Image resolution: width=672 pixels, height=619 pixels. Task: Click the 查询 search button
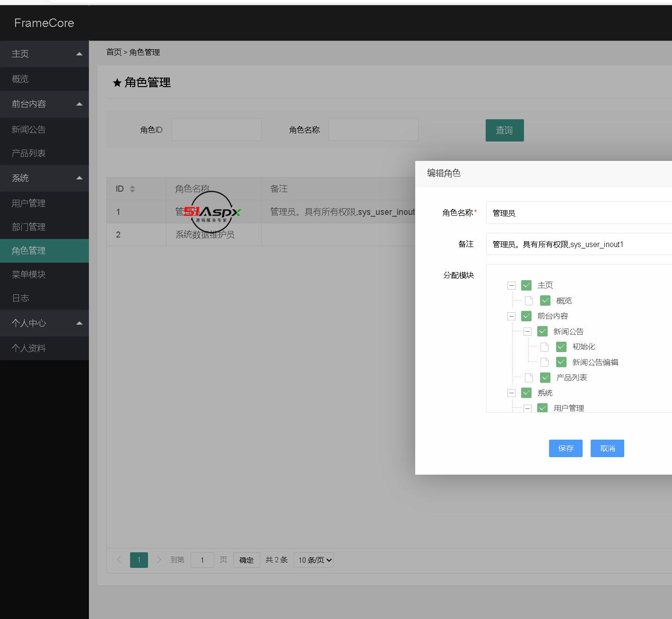505,130
